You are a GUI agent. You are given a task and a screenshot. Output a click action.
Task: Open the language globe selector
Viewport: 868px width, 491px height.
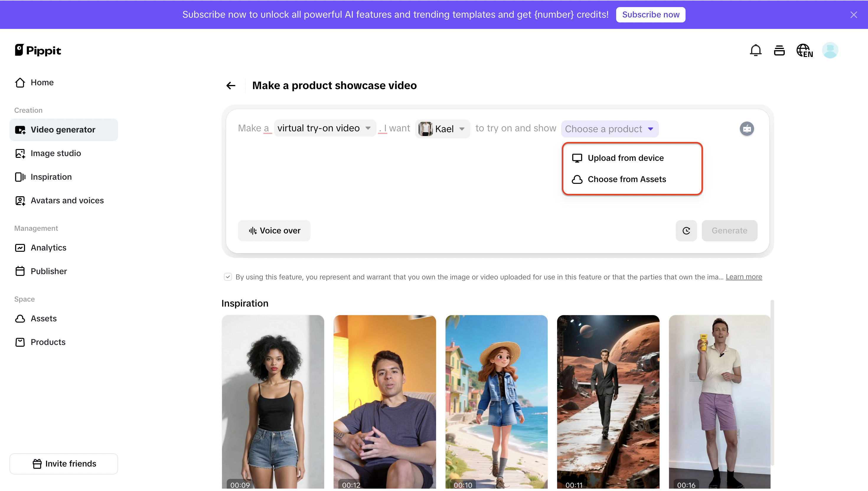click(x=804, y=50)
